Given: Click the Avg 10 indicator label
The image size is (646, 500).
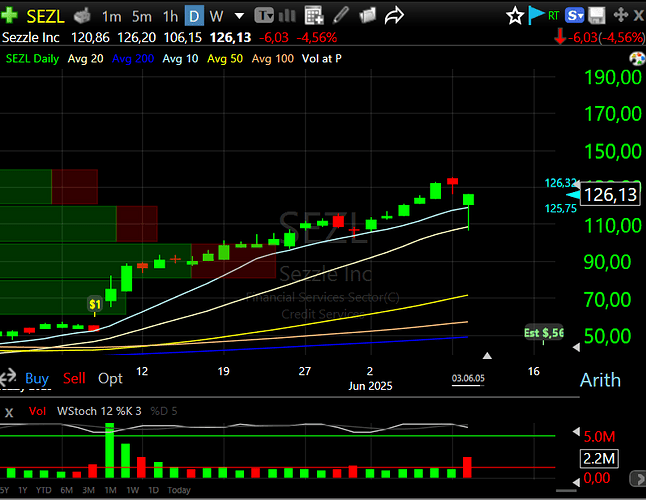Looking at the screenshot, I should click(180, 59).
